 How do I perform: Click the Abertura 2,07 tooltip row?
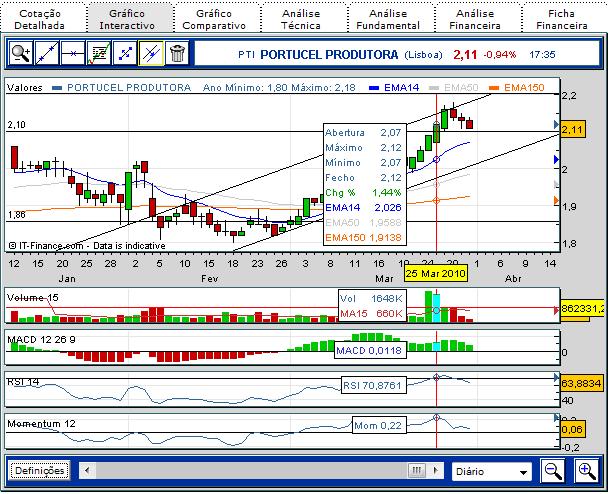tap(364, 133)
